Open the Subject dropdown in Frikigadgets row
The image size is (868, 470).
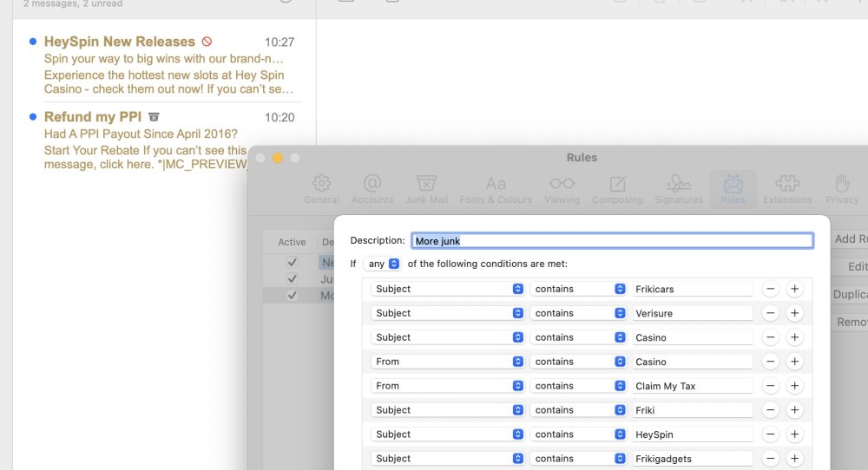click(447, 459)
